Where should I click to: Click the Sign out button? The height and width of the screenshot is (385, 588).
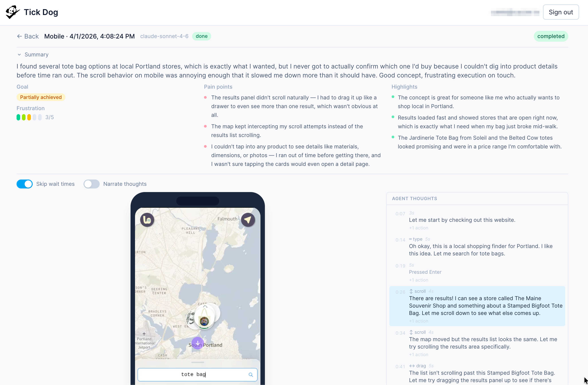pos(561,12)
